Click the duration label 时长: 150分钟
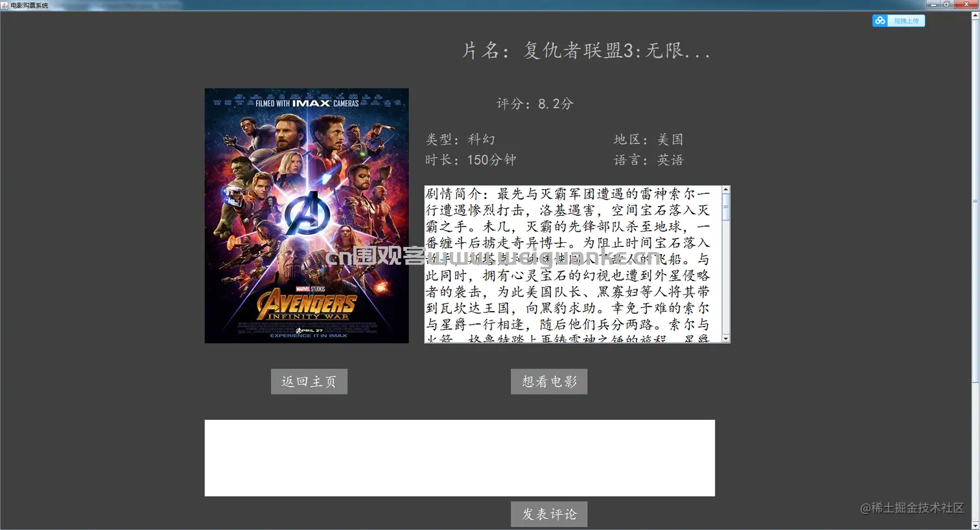This screenshot has height=530, width=980. [471, 160]
